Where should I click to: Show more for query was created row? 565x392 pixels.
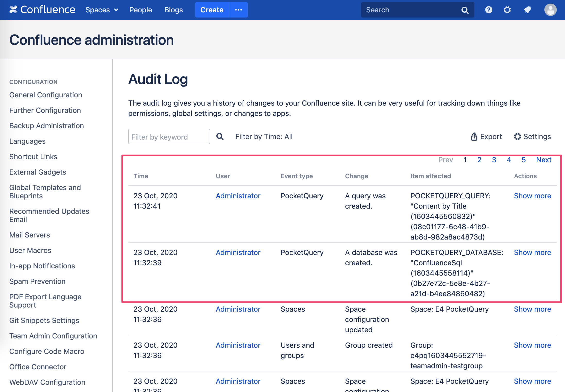pos(532,196)
